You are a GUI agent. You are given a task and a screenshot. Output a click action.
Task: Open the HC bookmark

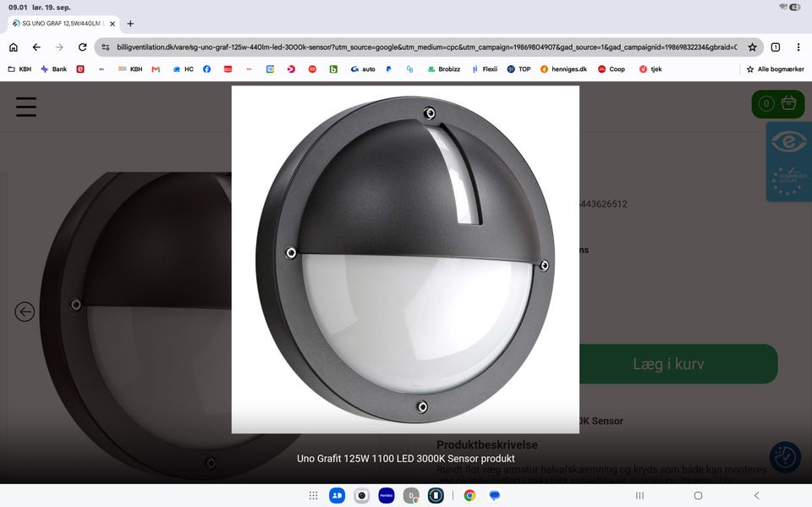[x=184, y=69]
